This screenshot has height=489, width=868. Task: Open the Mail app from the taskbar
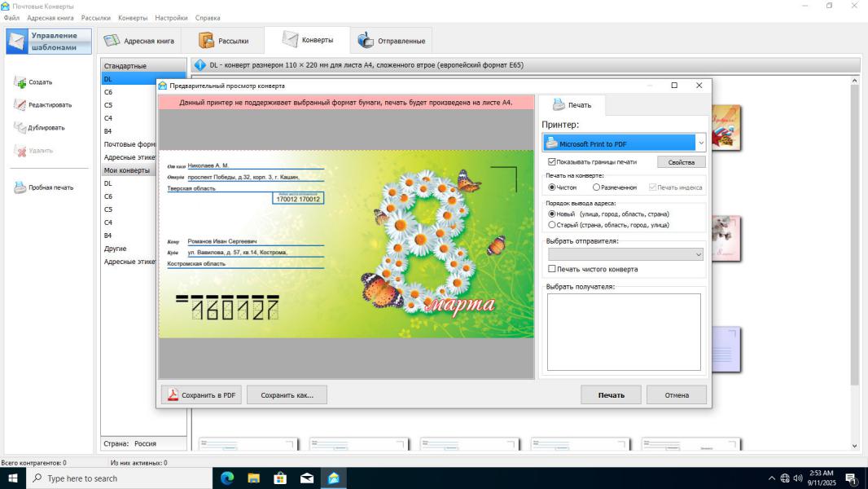pos(307,478)
